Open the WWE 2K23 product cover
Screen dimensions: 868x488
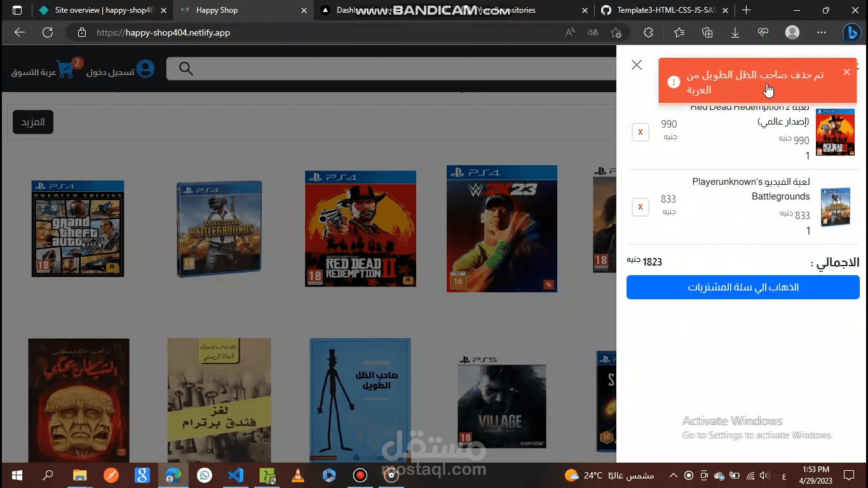pyautogui.click(x=502, y=228)
